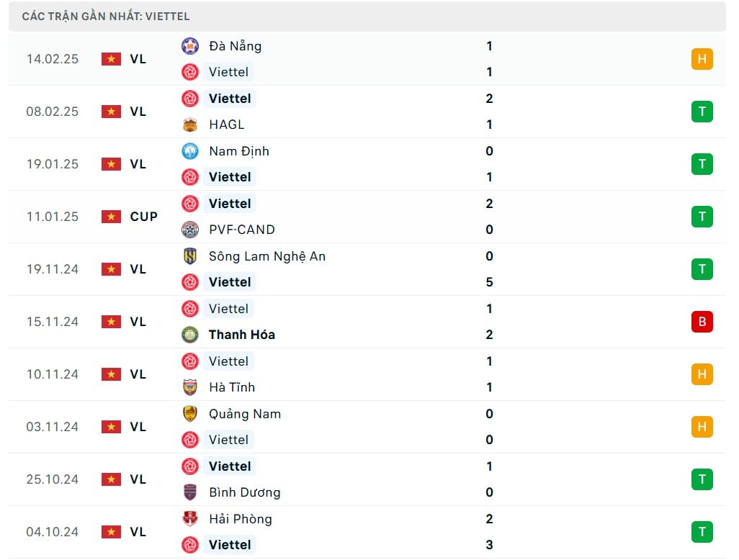The image size is (739, 560).
Task: Click the Bình Dương team badge
Action: [x=190, y=492]
